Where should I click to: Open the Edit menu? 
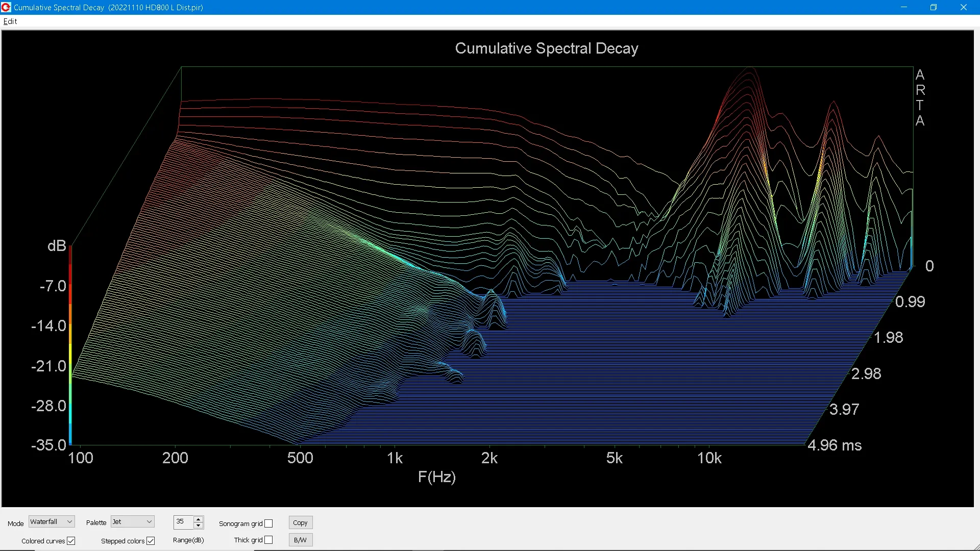[x=10, y=21]
